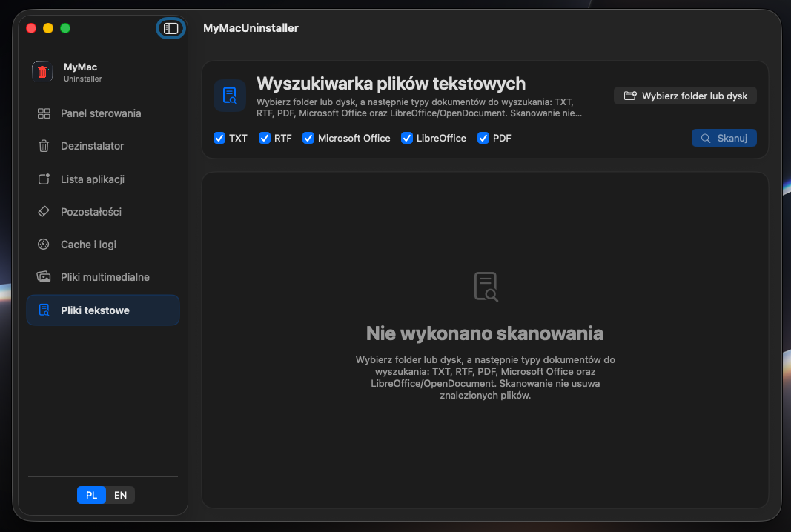791x532 pixels.
Task: Start scan with Skanuj button
Action: click(x=724, y=138)
